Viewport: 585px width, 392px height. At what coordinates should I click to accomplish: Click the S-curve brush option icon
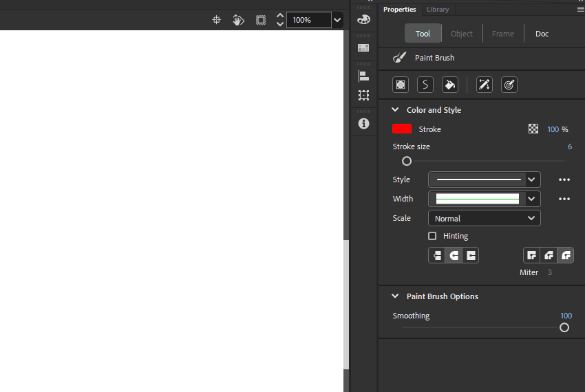click(x=425, y=85)
